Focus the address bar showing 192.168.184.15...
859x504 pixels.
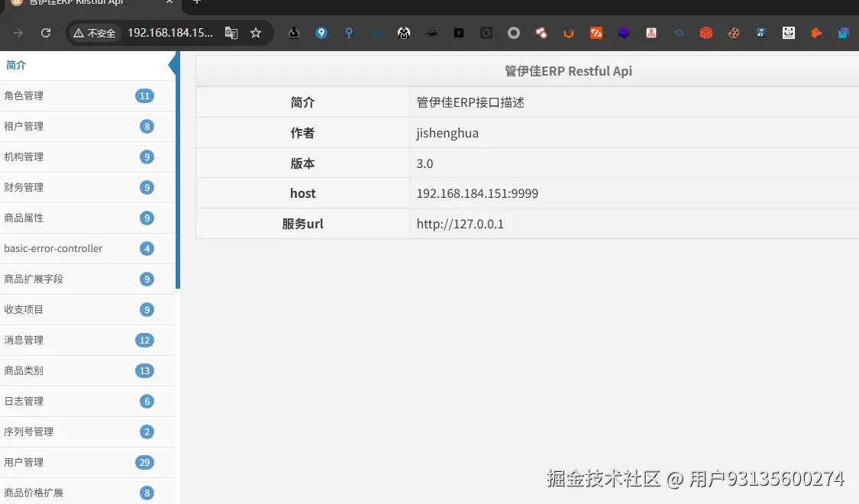170,33
